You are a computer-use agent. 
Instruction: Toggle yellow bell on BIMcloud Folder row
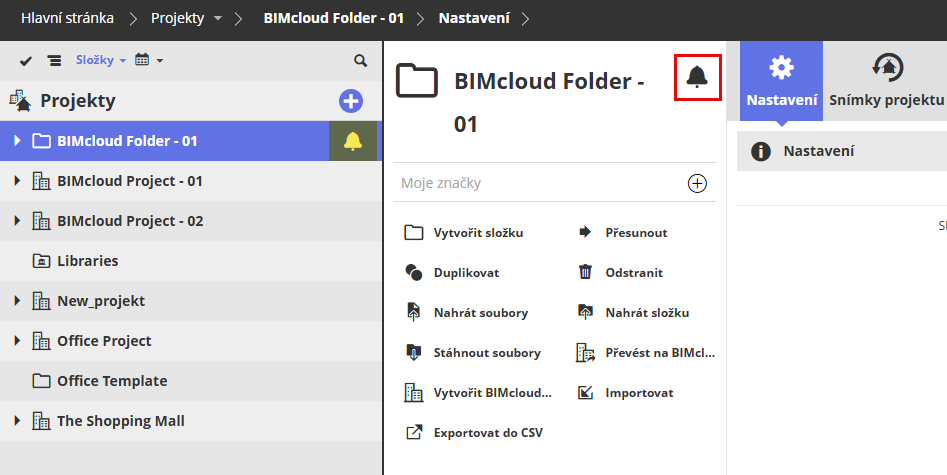[353, 141]
